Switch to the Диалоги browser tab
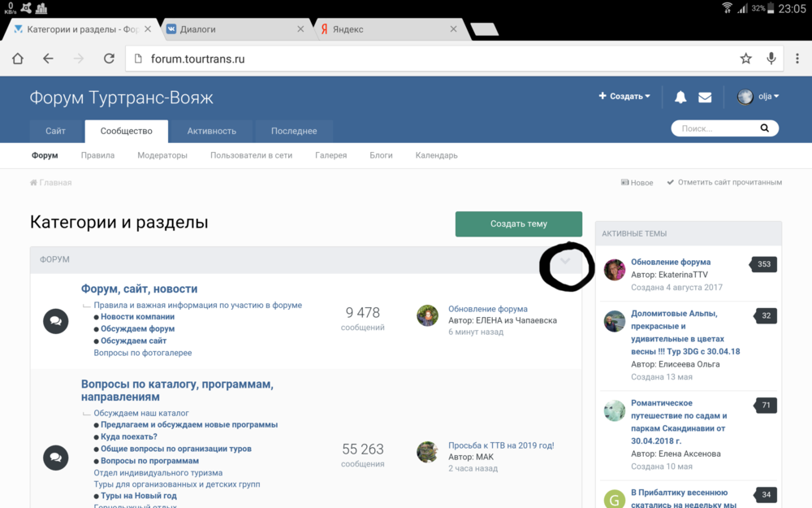The image size is (812, 508). pyautogui.click(x=235, y=29)
